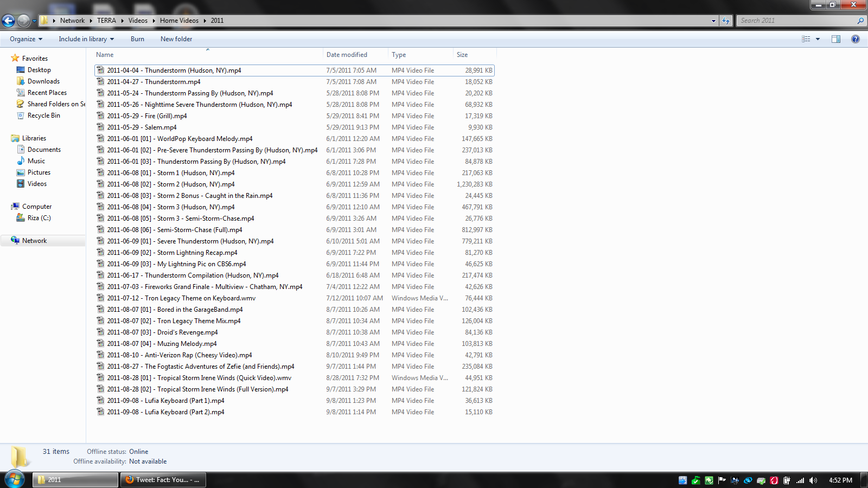This screenshot has width=868, height=488.
Task: Click the Change your view icon
Action: click(806, 39)
